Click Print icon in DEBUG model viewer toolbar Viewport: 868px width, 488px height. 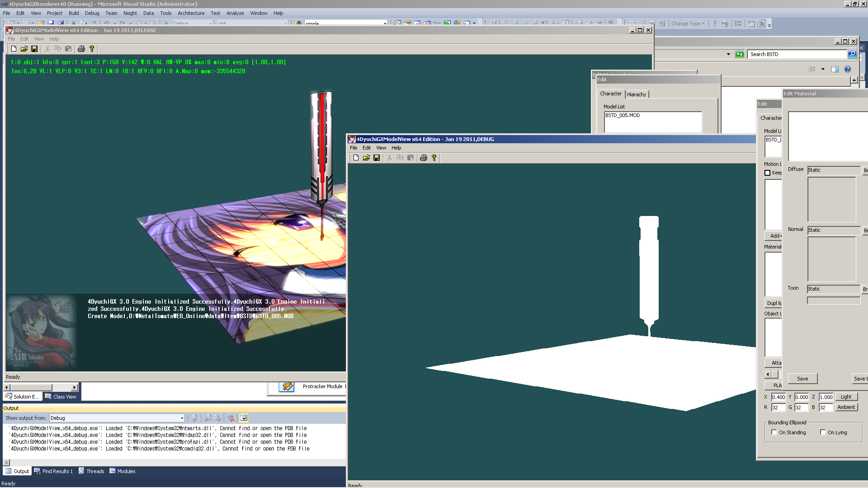tap(423, 158)
